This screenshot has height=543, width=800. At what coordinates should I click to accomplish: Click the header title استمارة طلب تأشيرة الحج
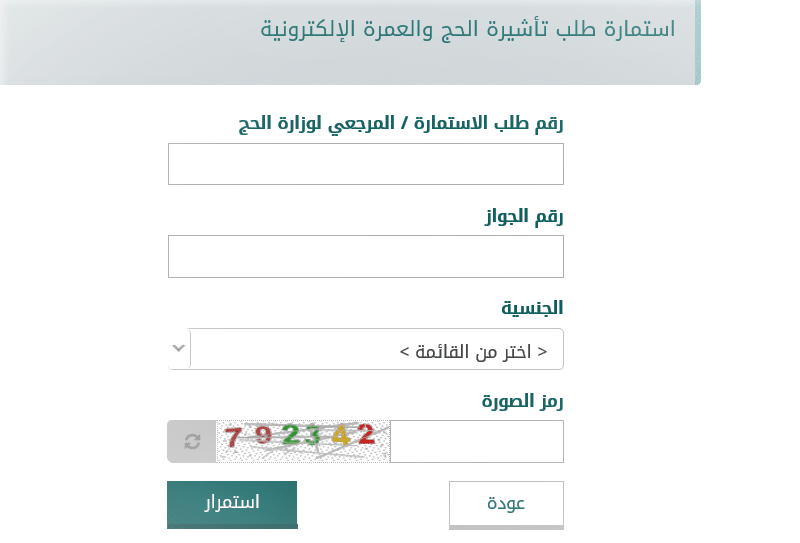[x=468, y=30]
